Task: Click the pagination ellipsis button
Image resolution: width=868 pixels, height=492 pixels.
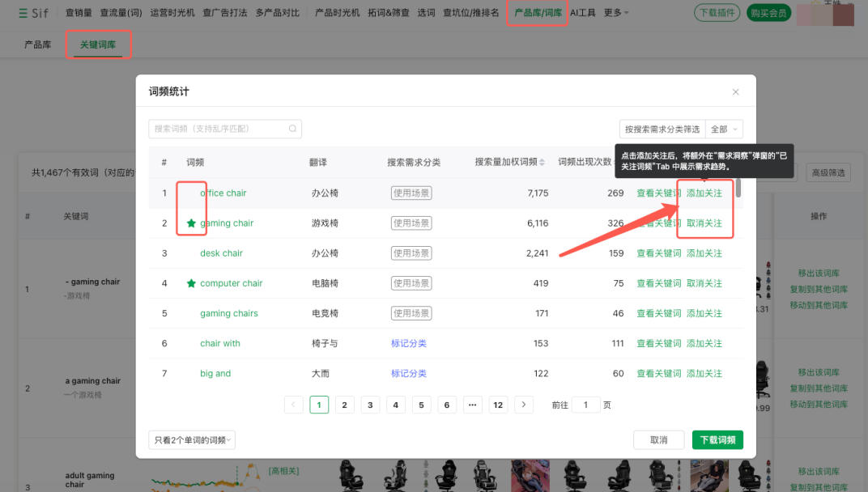Action: 472,405
